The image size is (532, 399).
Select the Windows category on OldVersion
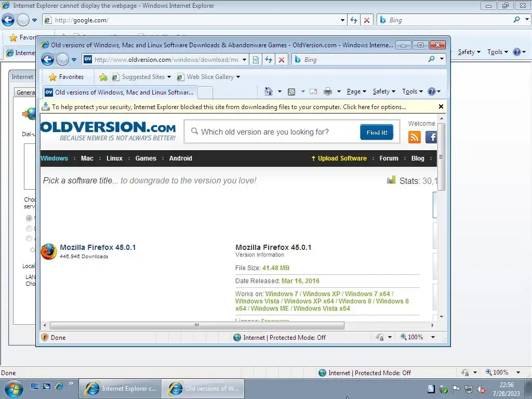click(54, 158)
